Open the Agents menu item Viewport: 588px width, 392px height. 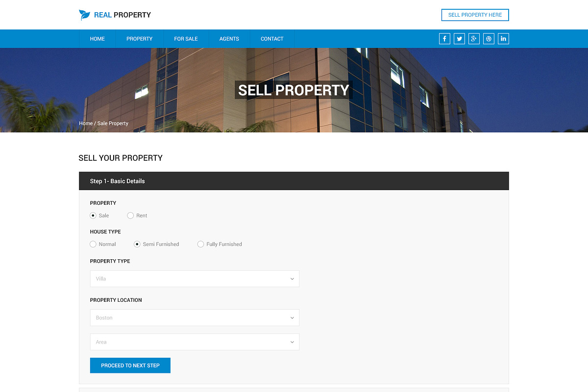click(x=229, y=39)
